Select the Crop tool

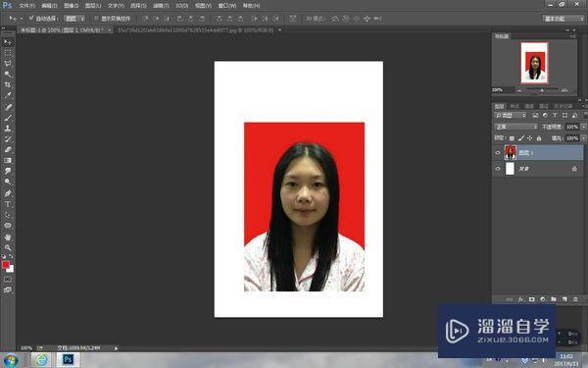click(8, 84)
